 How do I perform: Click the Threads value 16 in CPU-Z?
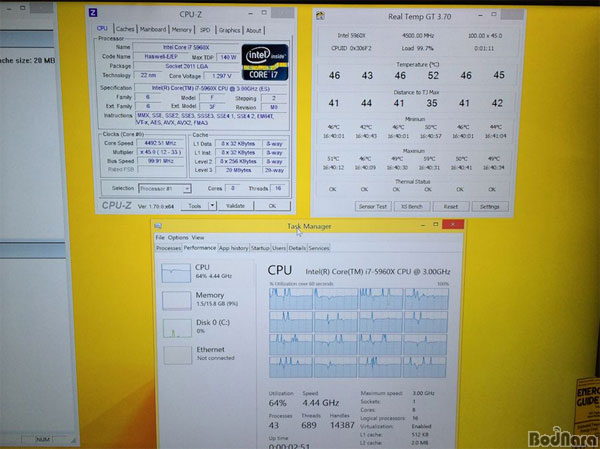coord(279,188)
